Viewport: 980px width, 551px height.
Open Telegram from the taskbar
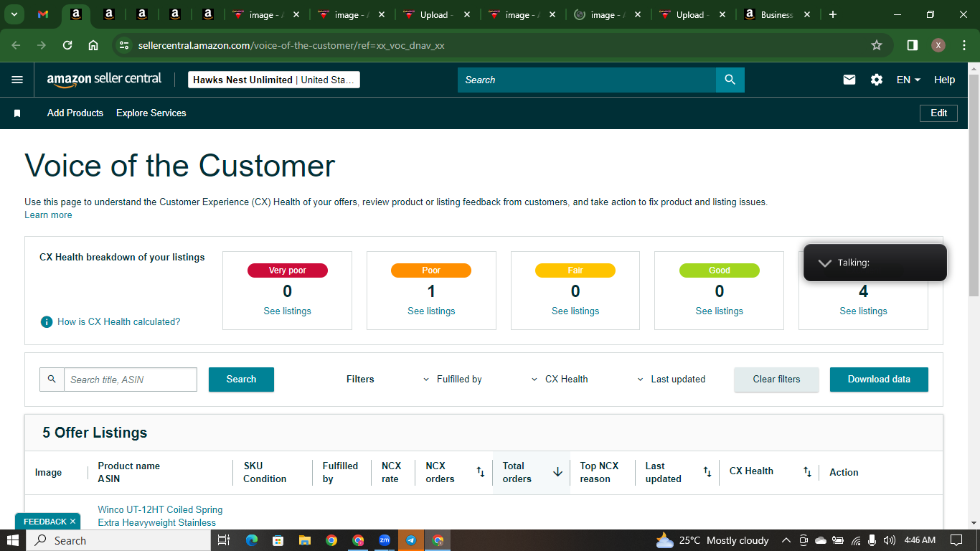click(411, 540)
